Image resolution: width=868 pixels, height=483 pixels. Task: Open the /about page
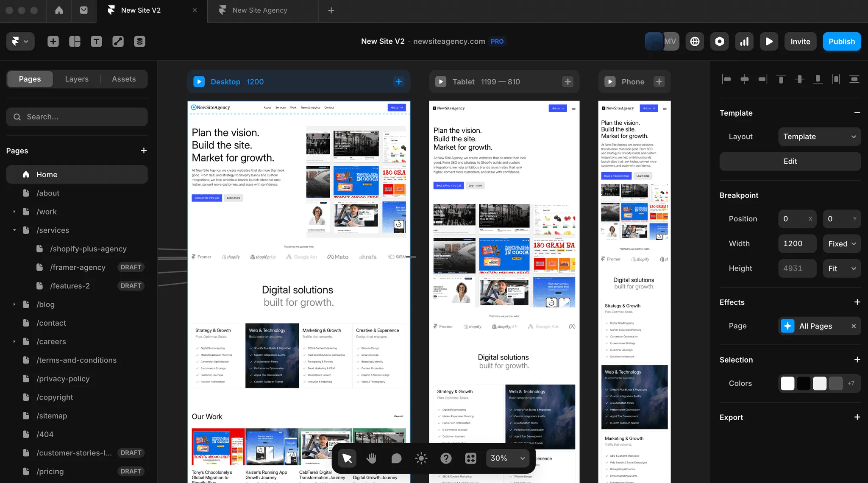(x=77, y=193)
